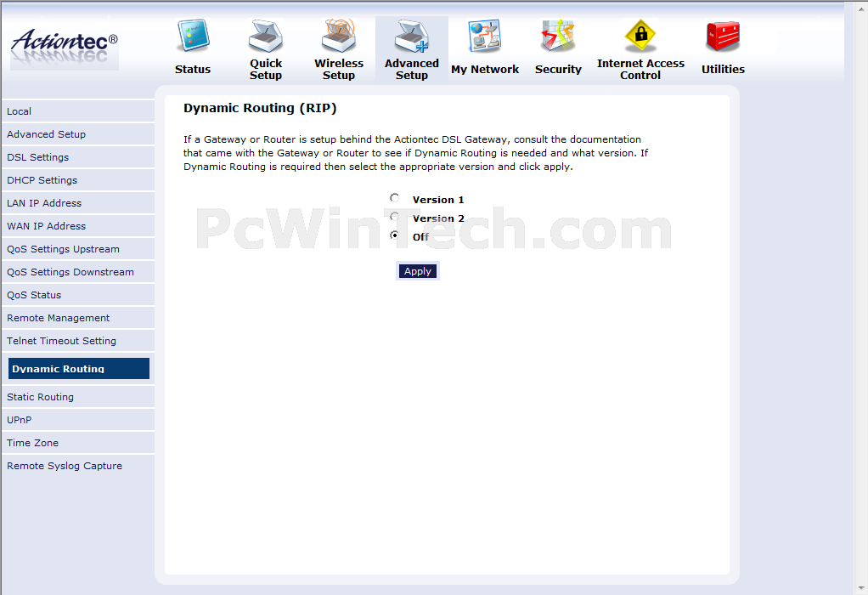Open the My Network tab label
This screenshot has height=595, width=868.
[485, 69]
